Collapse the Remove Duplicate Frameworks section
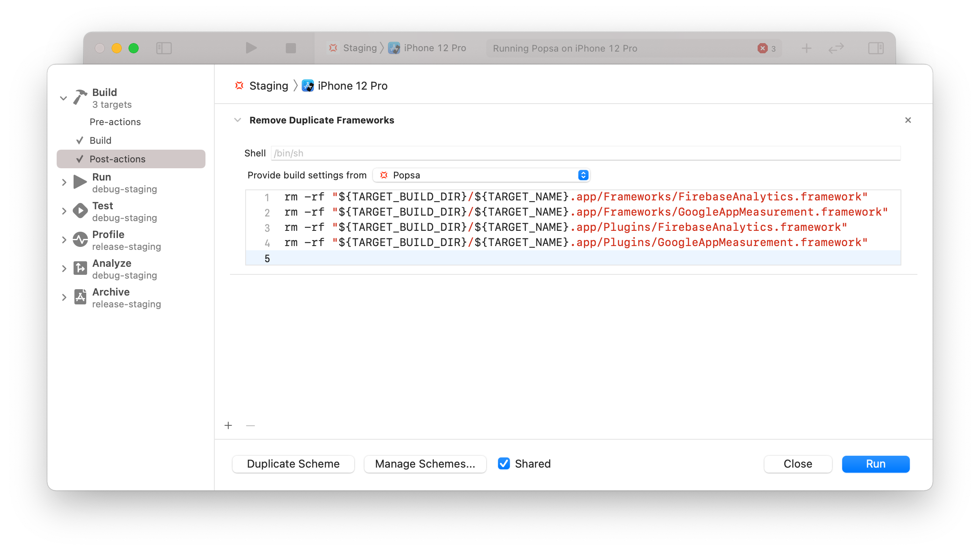 tap(238, 120)
